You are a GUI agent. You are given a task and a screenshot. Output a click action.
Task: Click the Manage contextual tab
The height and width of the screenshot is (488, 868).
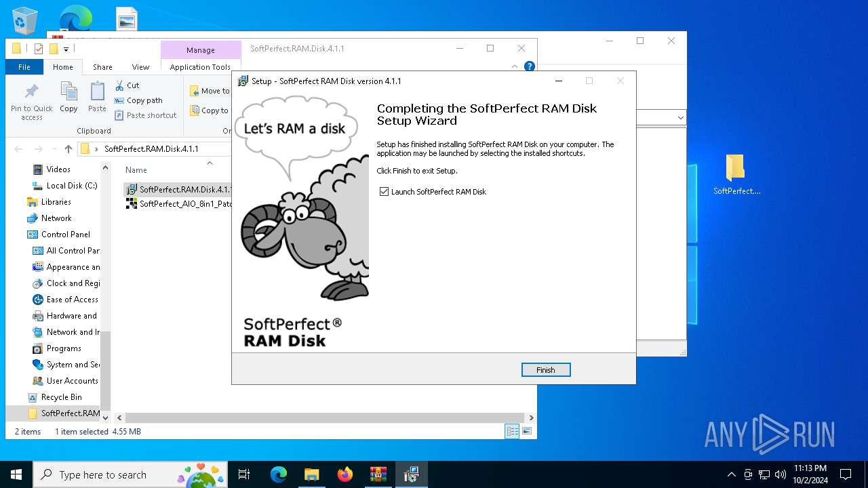click(201, 50)
